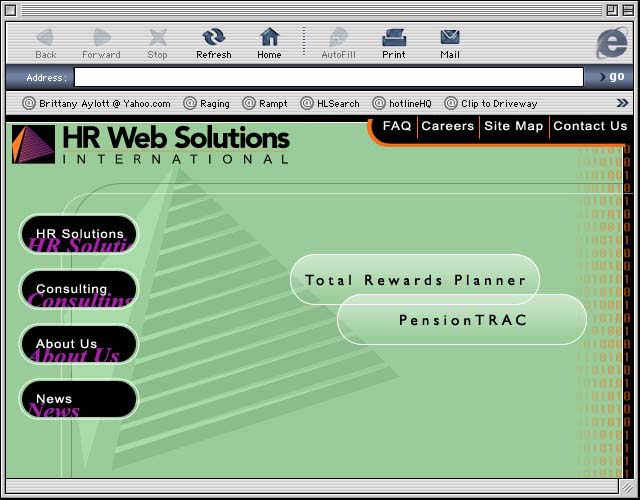Click the Forward arrow toolbar icon
This screenshot has width=640, height=500.
click(102, 37)
